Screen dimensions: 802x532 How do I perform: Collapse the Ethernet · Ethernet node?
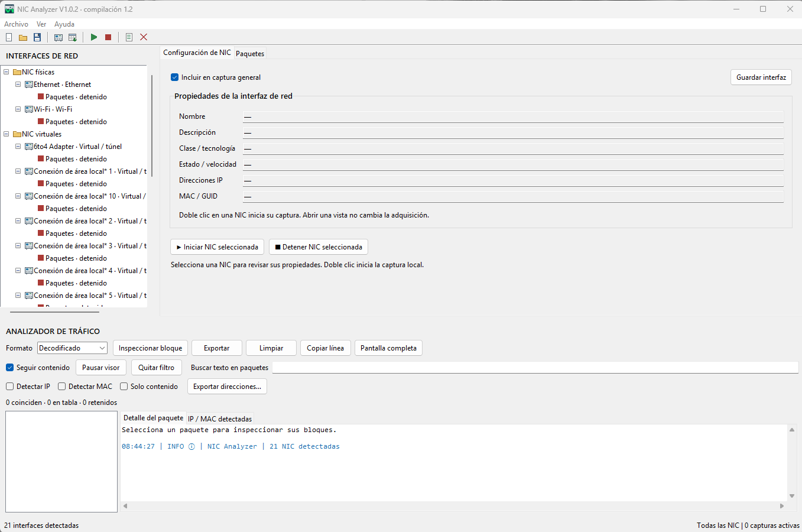click(x=18, y=85)
